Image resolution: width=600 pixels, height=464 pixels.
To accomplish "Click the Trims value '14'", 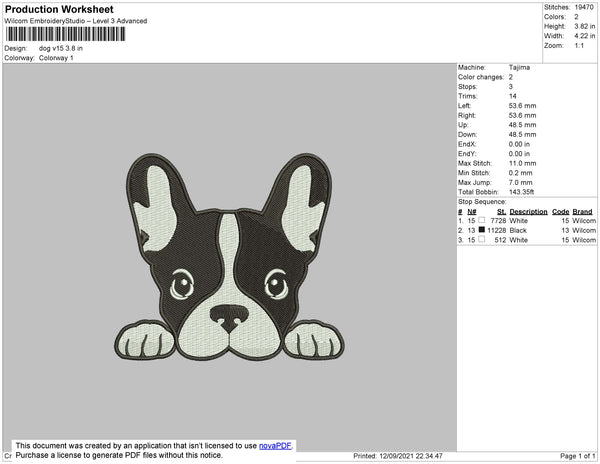I will coord(513,96).
